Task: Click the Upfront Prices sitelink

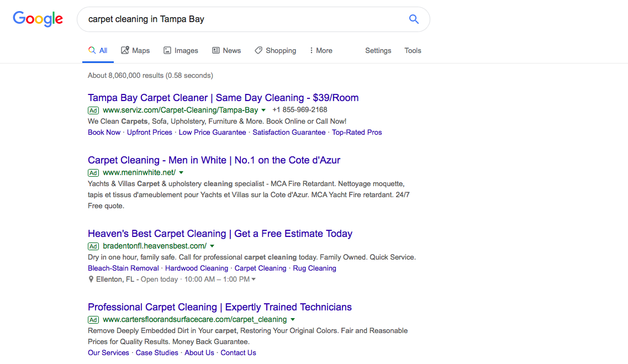Action: pyautogui.click(x=149, y=132)
